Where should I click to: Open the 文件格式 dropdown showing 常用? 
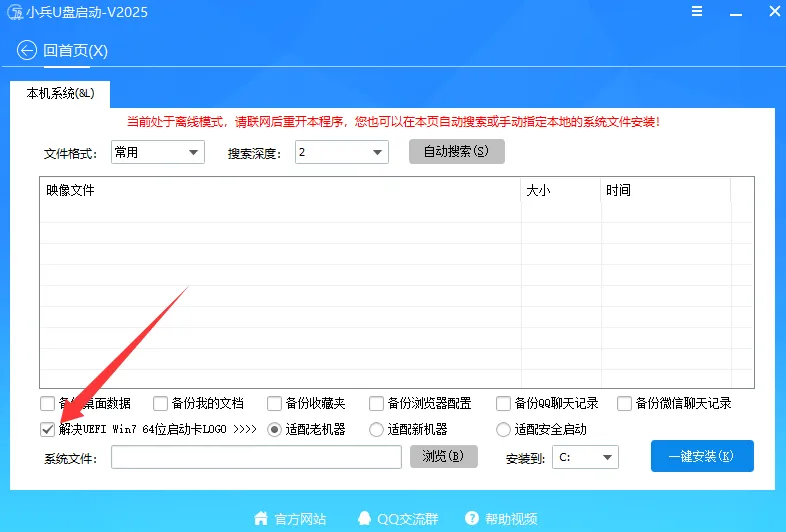(x=158, y=152)
